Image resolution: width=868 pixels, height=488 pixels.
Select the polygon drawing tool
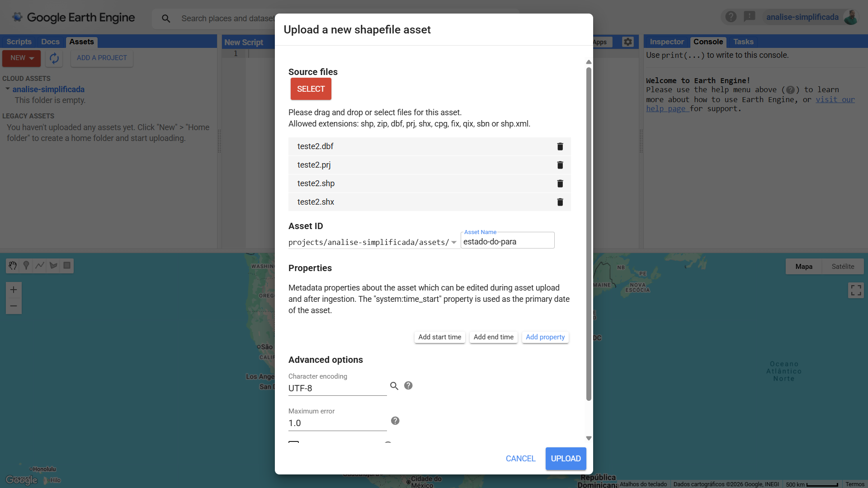pyautogui.click(x=53, y=266)
